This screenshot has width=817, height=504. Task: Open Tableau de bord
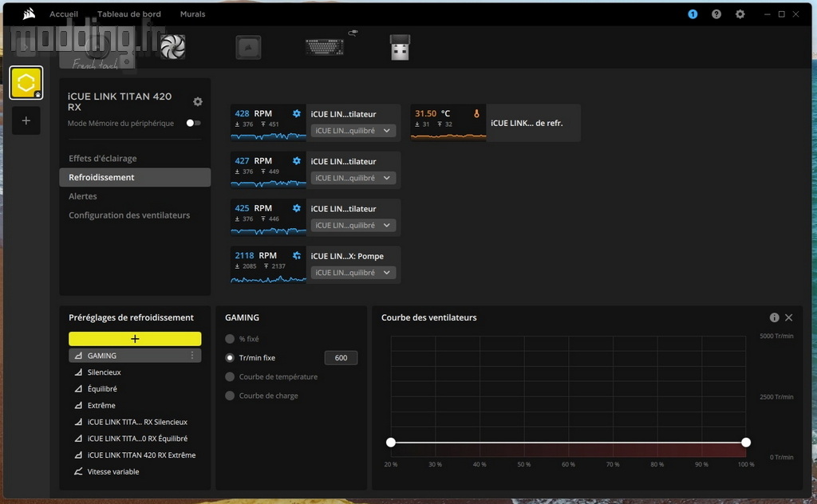click(129, 14)
